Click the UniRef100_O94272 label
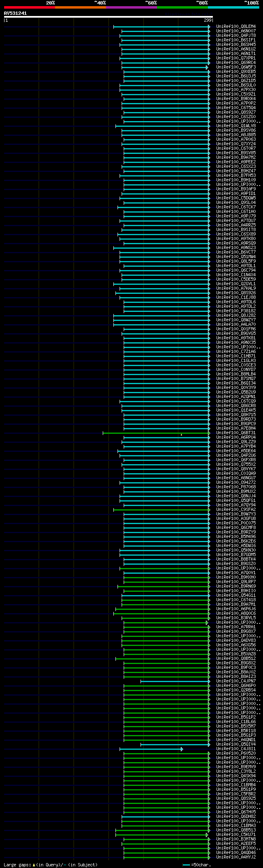Viewport: 263px width, 868px height. pyautogui.click(x=236, y=483)
